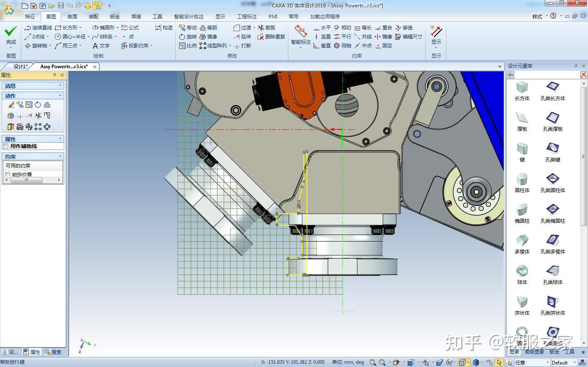Close the Assy Powertr document tab
Image resolution: width=588 pixels, height=367 pixels.
click(x=95, y=67)
